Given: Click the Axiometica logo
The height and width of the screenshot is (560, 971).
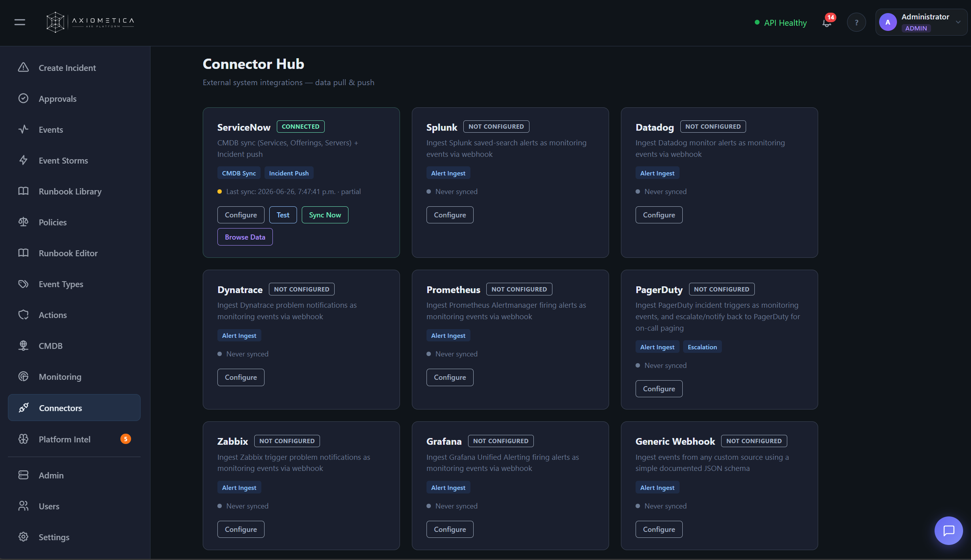Looking at the screenshot, I should [x=90, y=22].
